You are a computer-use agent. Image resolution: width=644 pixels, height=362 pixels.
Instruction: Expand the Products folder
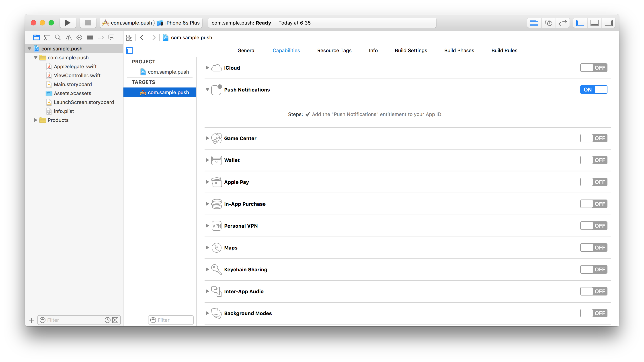[x=35, y=120]
